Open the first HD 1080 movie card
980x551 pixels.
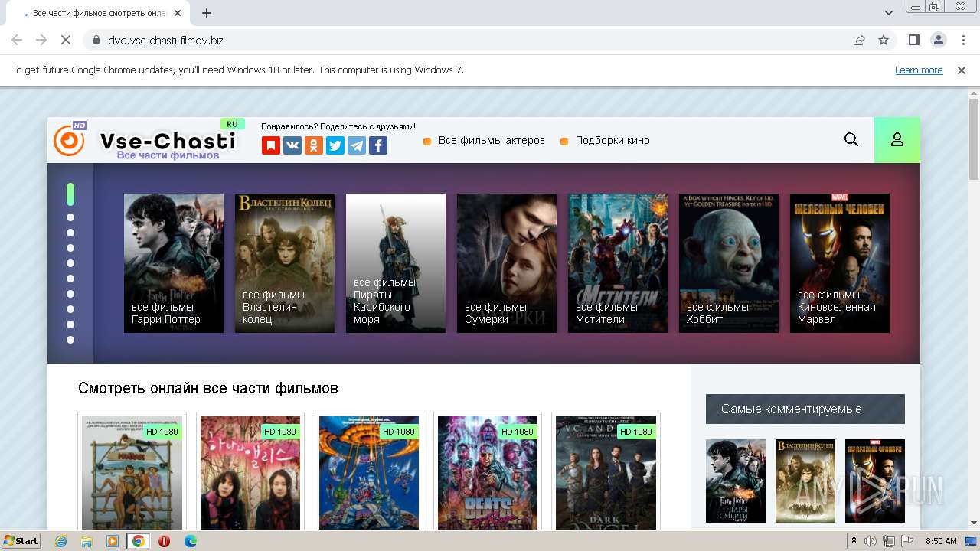[x=132, y=472]
